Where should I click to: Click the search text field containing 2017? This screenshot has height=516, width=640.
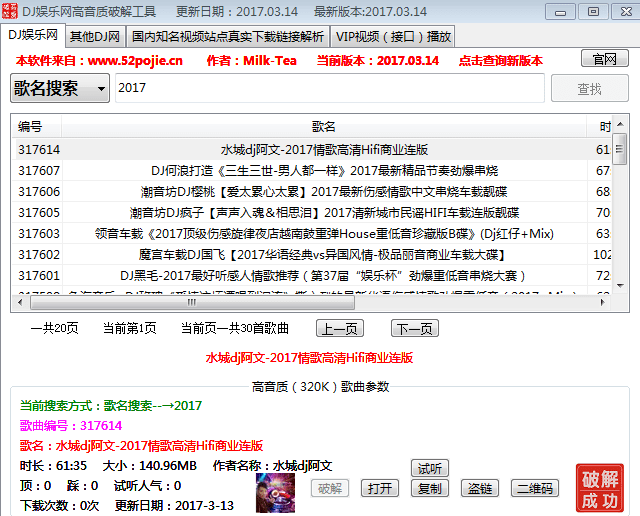pyautogui.click(x=330, y=88)
